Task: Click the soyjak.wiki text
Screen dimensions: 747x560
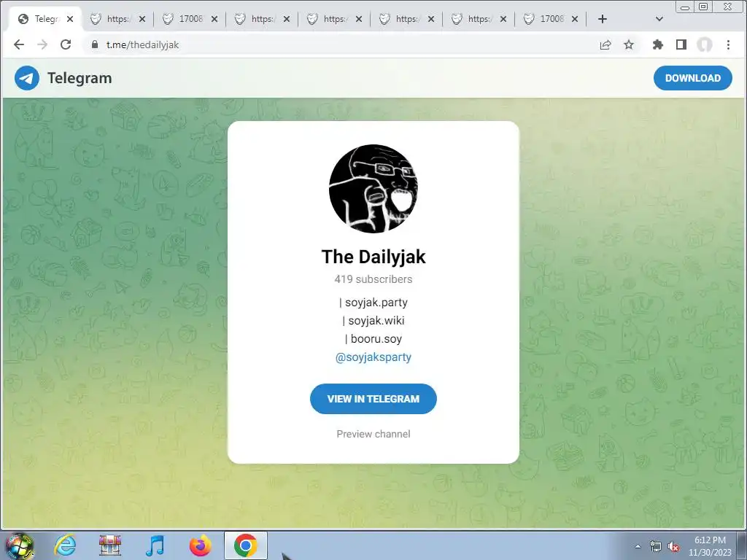Action: click(376, 321)
